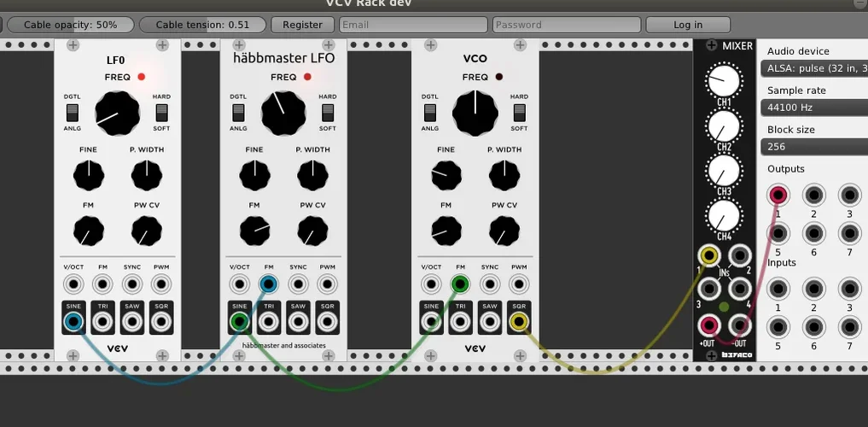Click audio Inputs jack 1
Viewport: 868px width, 427px height.
[x=778, y=289]
